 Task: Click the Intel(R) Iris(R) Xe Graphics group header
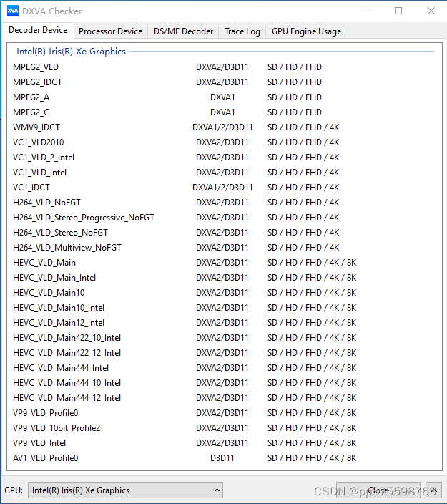(71, 52)
